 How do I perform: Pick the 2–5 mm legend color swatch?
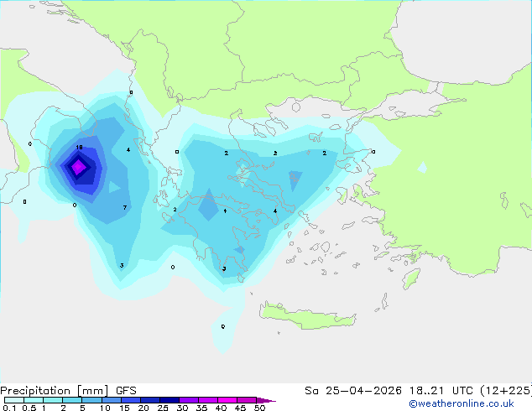(x=72, y=400)
